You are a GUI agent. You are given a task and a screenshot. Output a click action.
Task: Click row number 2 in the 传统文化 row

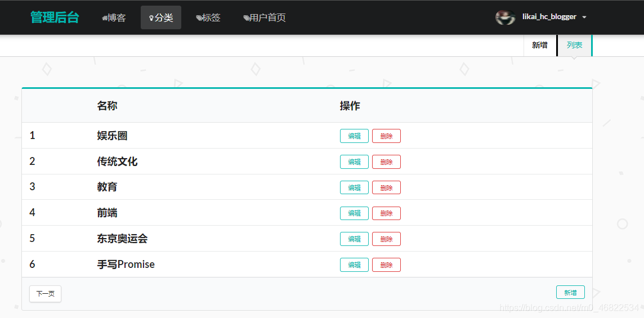32,162
